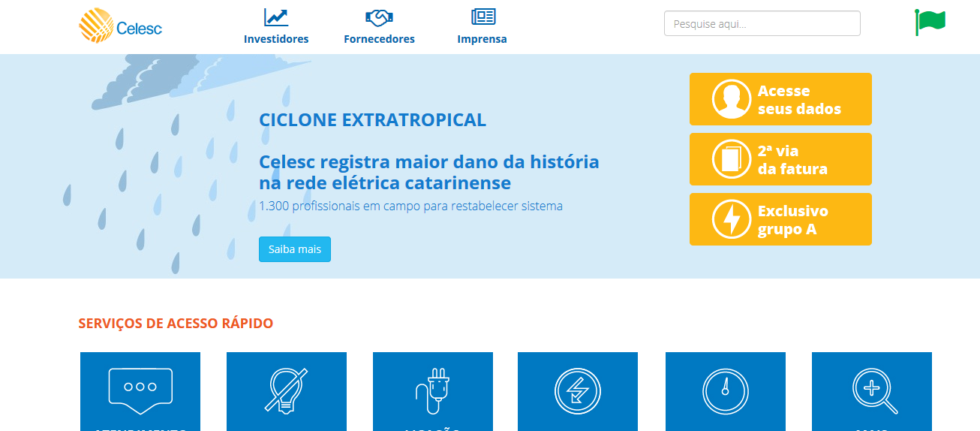Open the crossed-out light bulb service tile
This screenshot has width=980, height=431.
[x=287, y=391]
